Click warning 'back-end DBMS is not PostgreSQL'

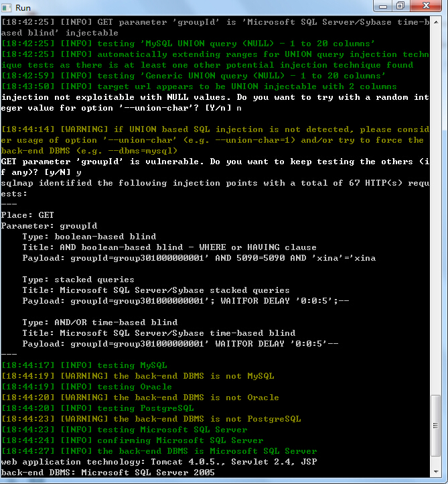click(151, 419)
